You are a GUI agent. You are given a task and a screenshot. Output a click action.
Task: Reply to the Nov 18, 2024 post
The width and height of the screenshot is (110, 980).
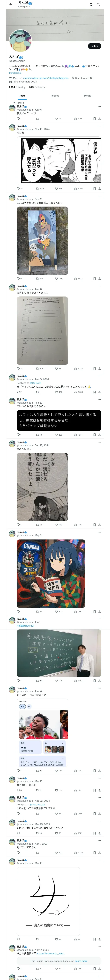20,188
